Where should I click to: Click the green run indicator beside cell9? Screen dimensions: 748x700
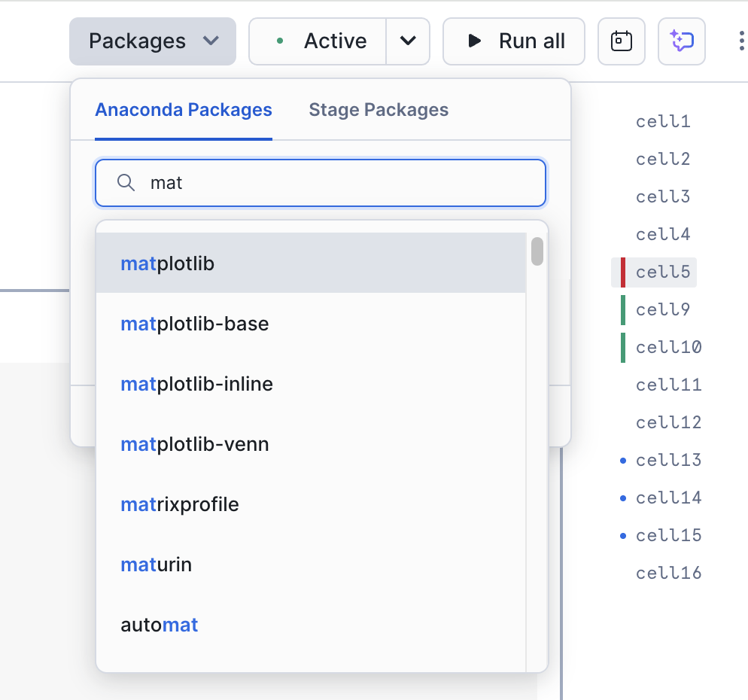coord(622,309)
